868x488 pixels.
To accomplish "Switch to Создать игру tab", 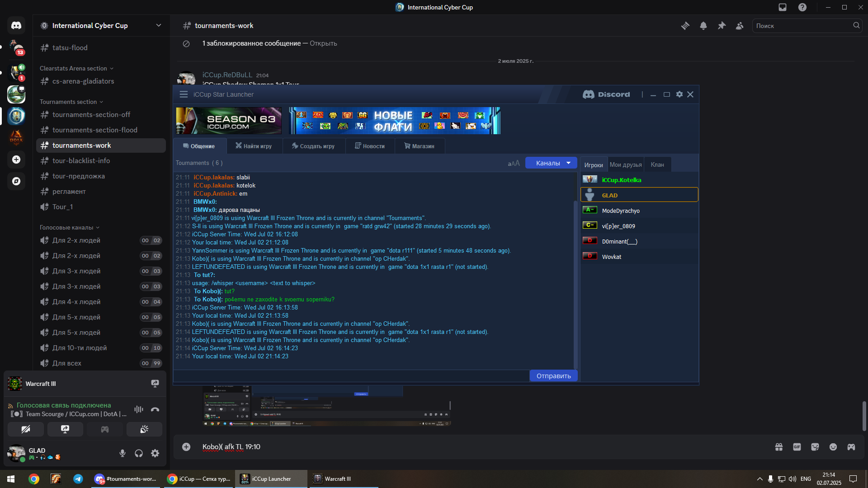I will (x=313, y=146).
